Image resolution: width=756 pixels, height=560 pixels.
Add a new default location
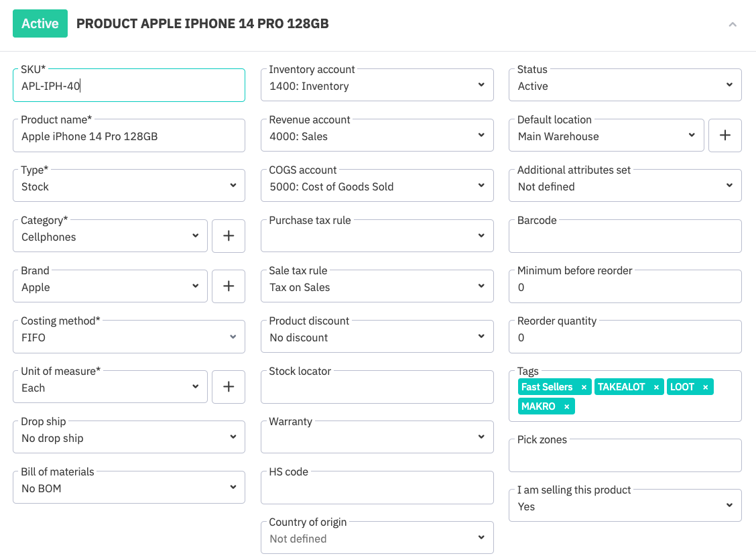[724, 135]
